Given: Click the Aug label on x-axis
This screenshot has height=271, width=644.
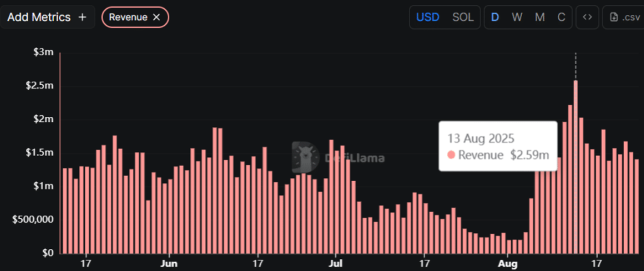Looking at the screenshot, I should click(x=508, y=263).
